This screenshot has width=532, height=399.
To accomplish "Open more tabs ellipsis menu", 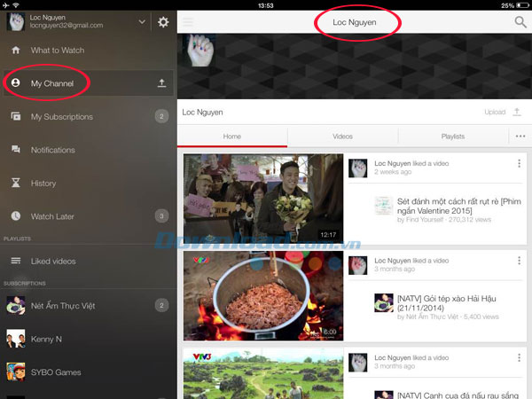I will (520, 137).
